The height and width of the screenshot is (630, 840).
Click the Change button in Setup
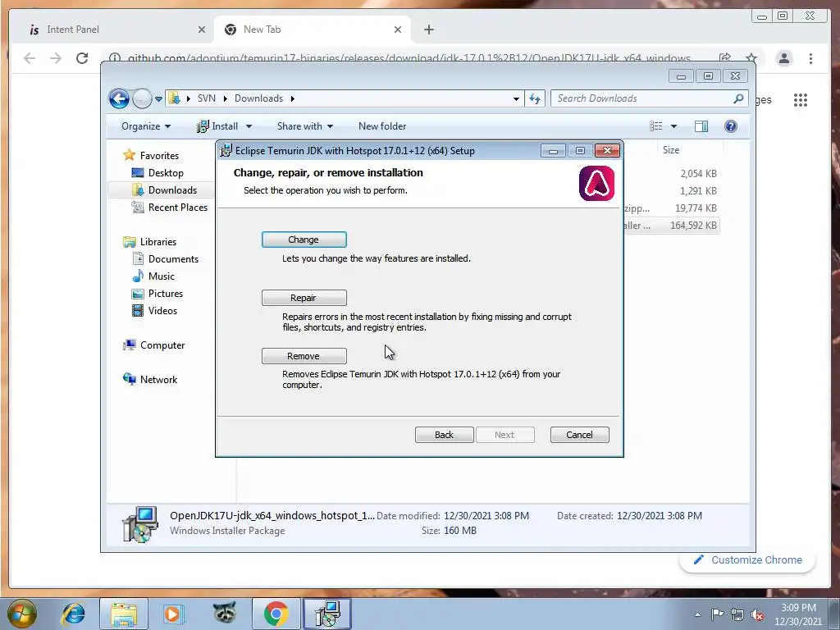[304, 240]
